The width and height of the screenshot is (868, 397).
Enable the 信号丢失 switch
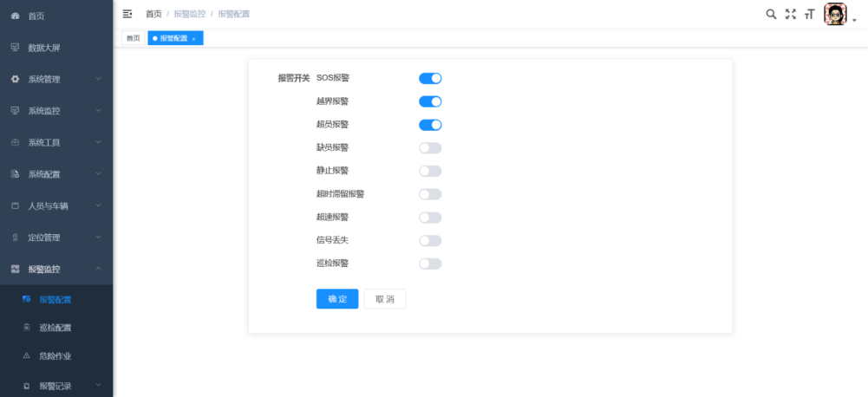(x=430, y=241)
